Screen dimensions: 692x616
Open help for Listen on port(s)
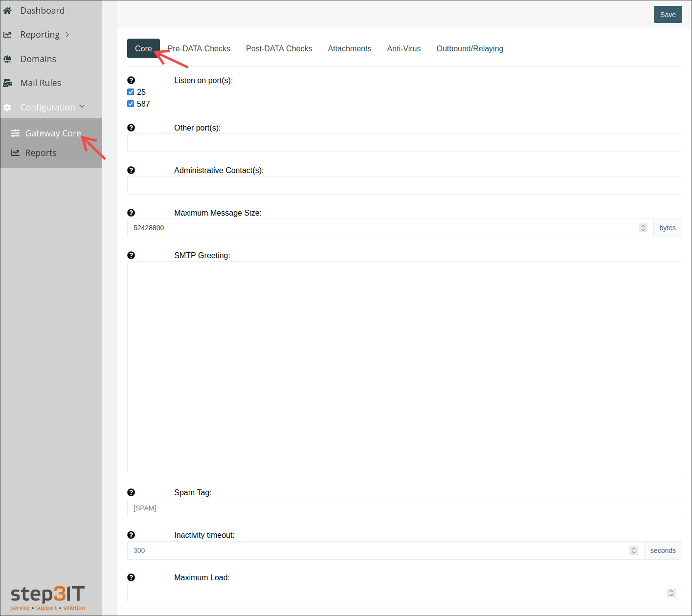pyautogui.click(x=131, y=80)
